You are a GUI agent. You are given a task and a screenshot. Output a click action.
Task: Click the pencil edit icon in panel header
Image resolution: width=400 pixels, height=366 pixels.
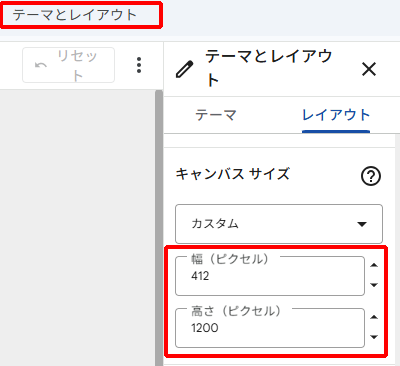pyautogui.click(x=184, y=69)
